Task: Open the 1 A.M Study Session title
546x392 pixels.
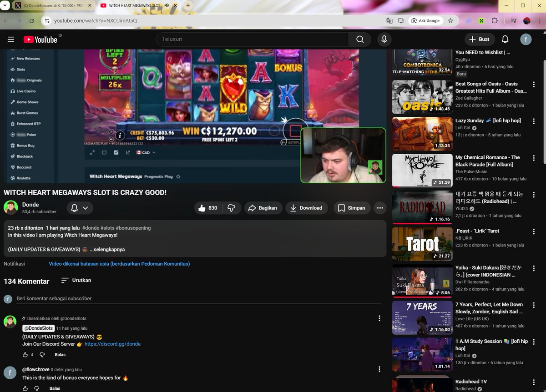Action: tap(491, 345)
